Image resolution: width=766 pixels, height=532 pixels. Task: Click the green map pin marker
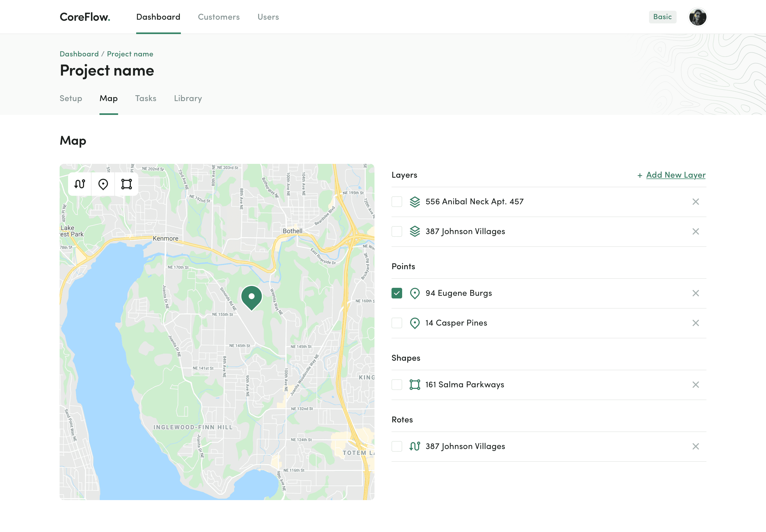[251, 297]
